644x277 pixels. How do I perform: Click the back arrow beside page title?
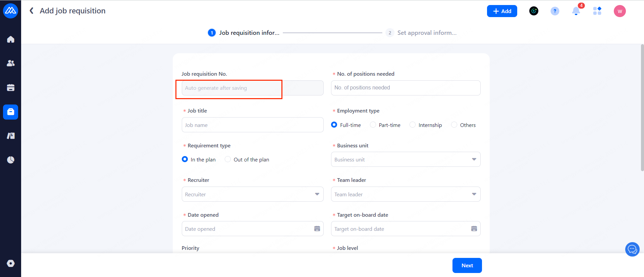[32, 11]
